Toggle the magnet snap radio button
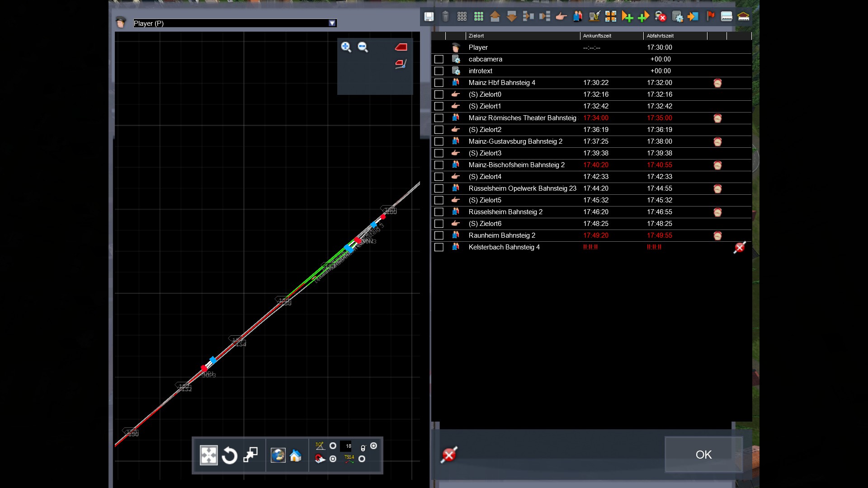This screenshot has width=868, height=488. (333, 459)
